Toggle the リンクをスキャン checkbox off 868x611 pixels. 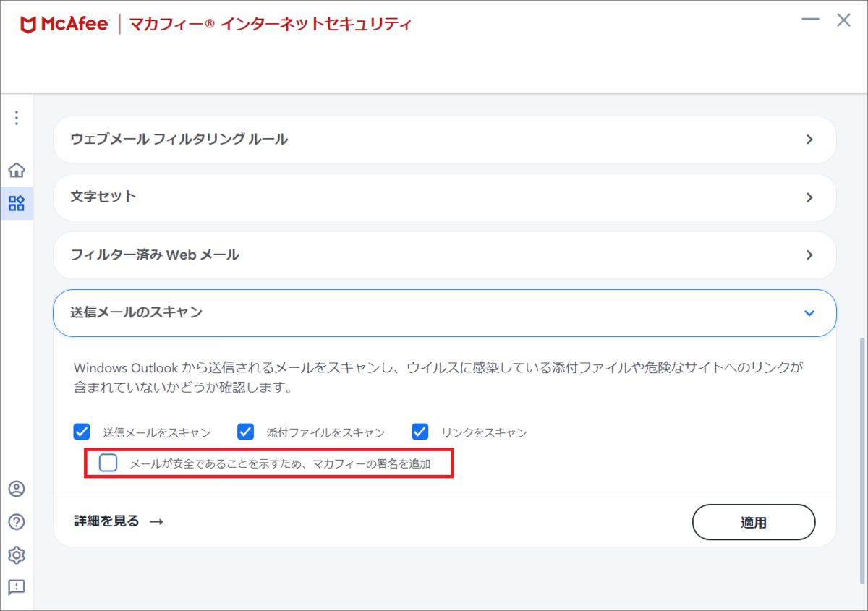point(420,432)
